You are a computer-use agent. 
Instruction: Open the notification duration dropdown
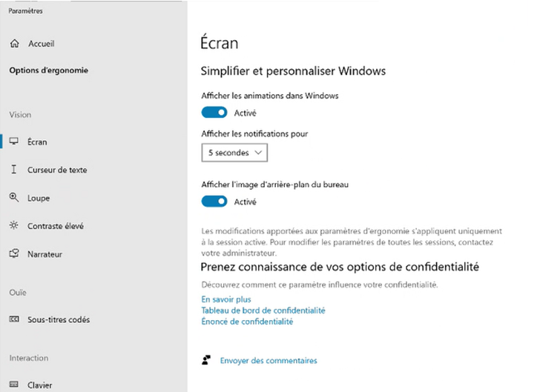(x=234, y=153)
